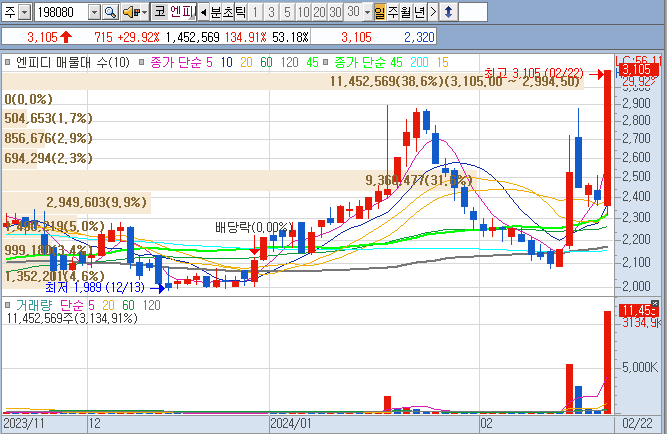Click the magenta 5 moving-average legend
Viewport: 667px width, 434px height.
209,63
